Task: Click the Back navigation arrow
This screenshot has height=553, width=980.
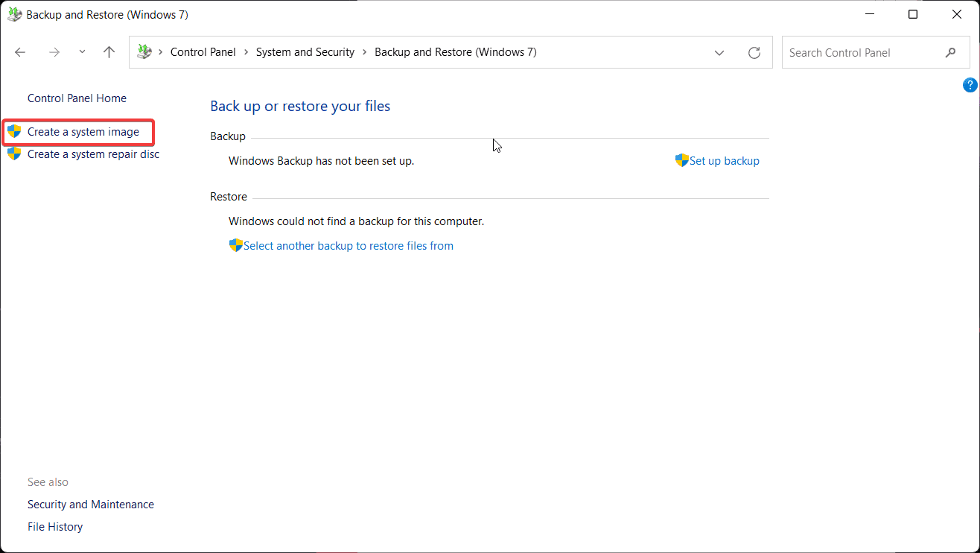Action: coord(20,52)
